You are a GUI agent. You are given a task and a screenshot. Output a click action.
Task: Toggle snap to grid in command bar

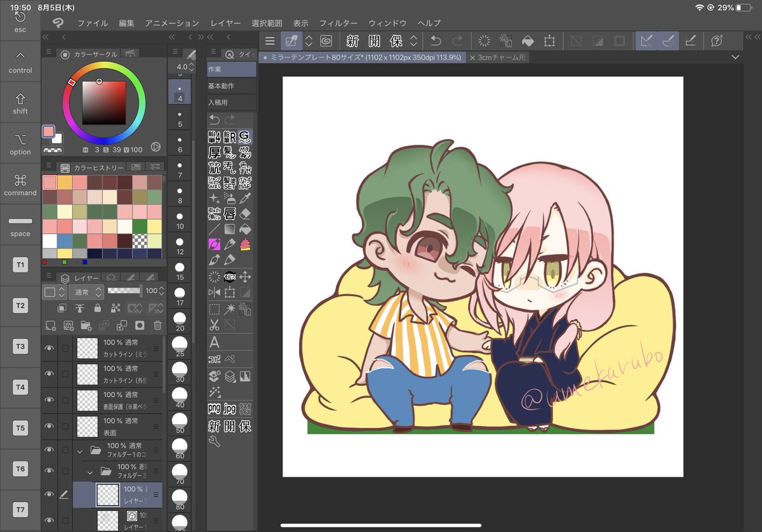pos(690,41)
